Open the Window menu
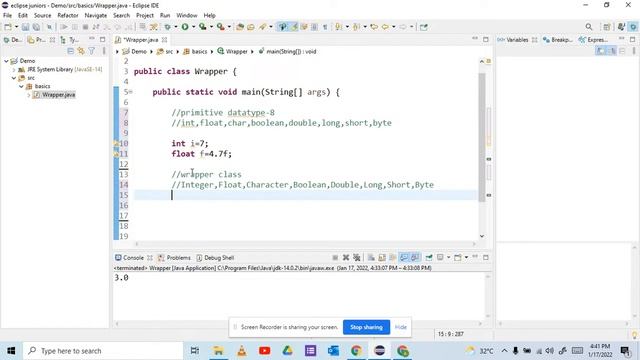640x360 pixels. pos(187,16)
